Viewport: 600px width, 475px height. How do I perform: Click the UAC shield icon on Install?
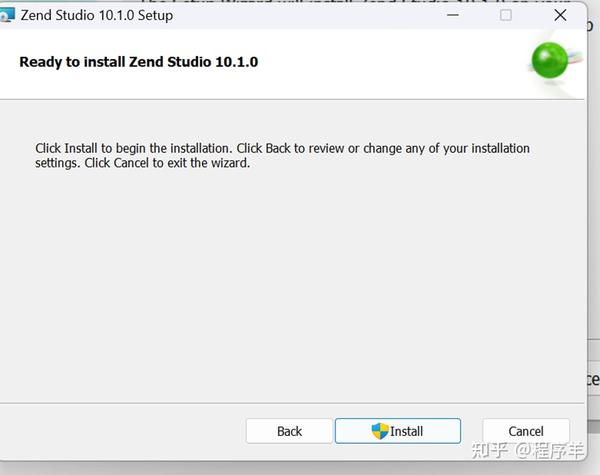[x=380, y=431]
